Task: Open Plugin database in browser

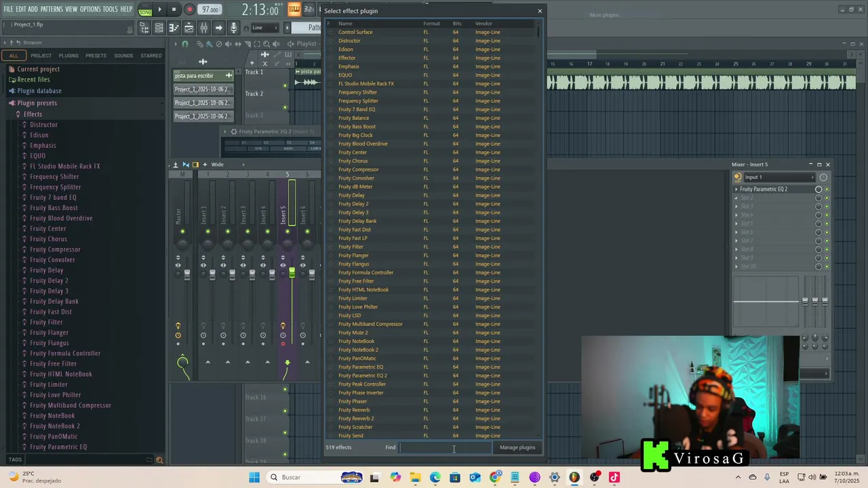Action: point(39,91)
